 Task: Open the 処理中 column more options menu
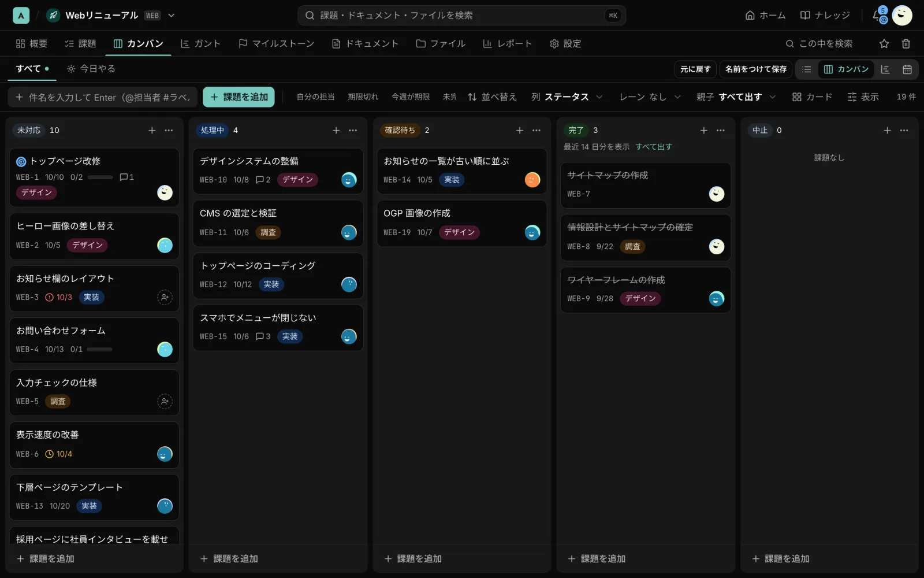click(x=353, y=131)
